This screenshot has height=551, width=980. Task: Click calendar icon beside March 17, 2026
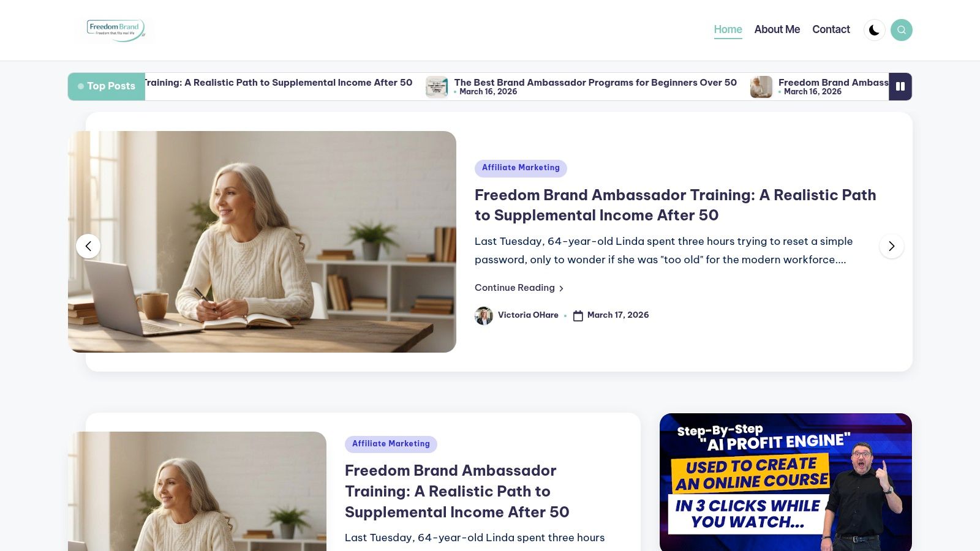coord(578,316)
